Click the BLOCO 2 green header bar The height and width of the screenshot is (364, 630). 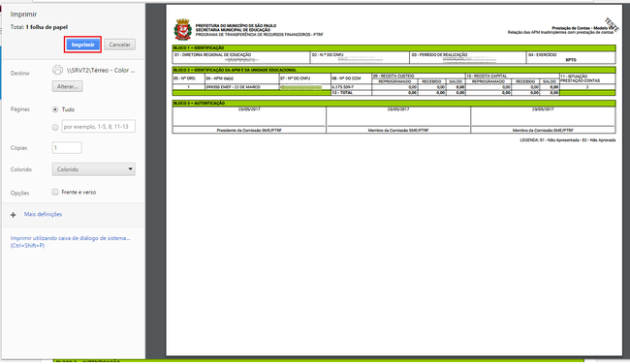point(394,70)
